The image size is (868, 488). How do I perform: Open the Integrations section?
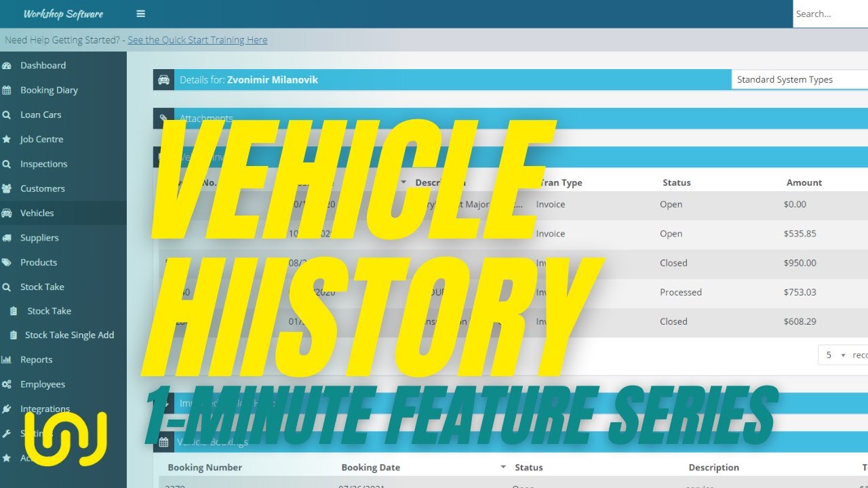45,409
